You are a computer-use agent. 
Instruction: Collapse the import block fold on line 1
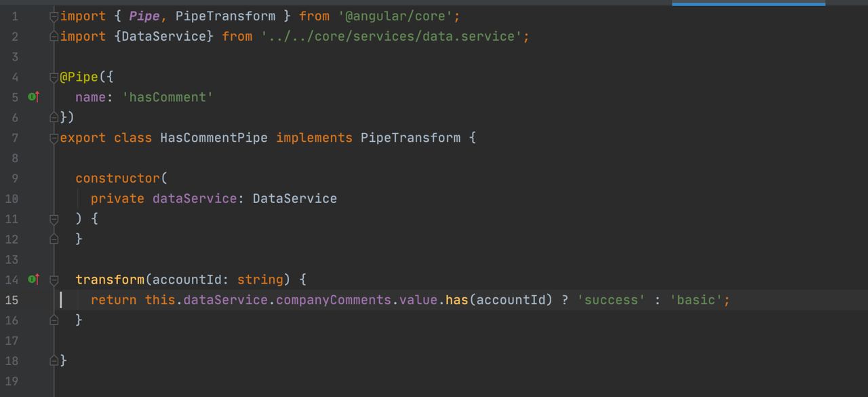54,16
